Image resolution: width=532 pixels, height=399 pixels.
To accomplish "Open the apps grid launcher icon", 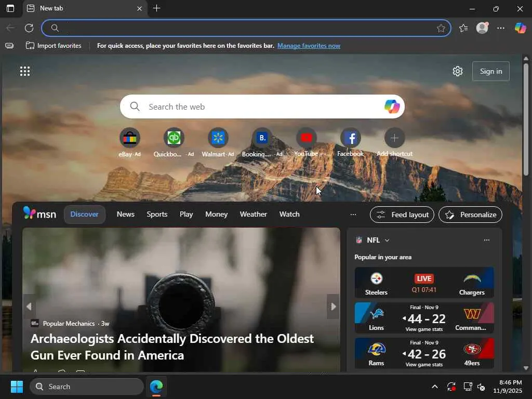I will pyautogui.click(x=25, y=71).
